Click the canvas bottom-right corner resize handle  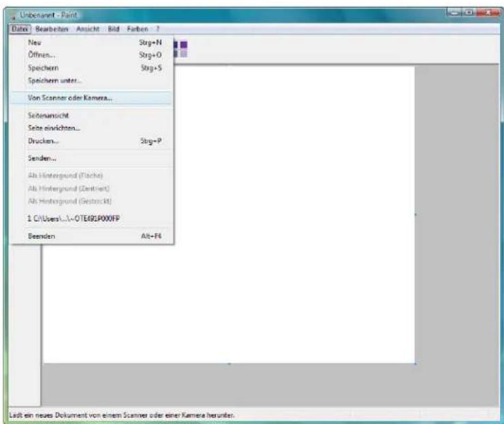(415, 363)
